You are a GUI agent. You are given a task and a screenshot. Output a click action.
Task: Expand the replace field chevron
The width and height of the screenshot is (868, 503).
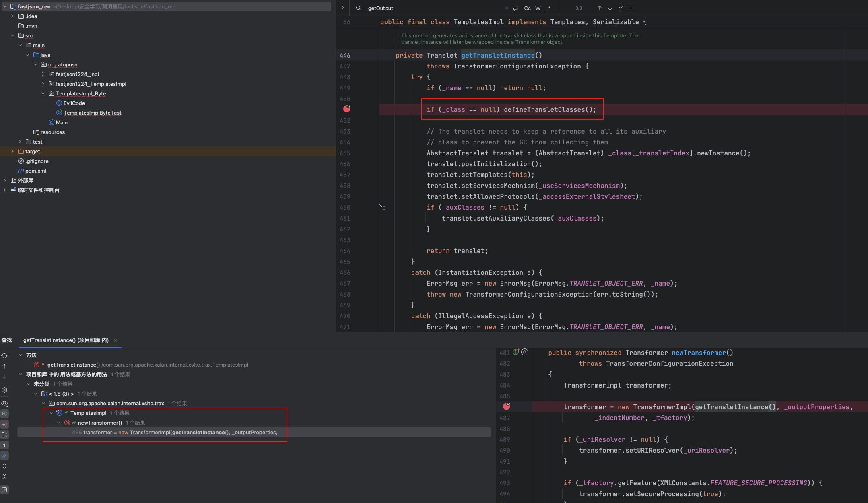click(x=342, y=8)
